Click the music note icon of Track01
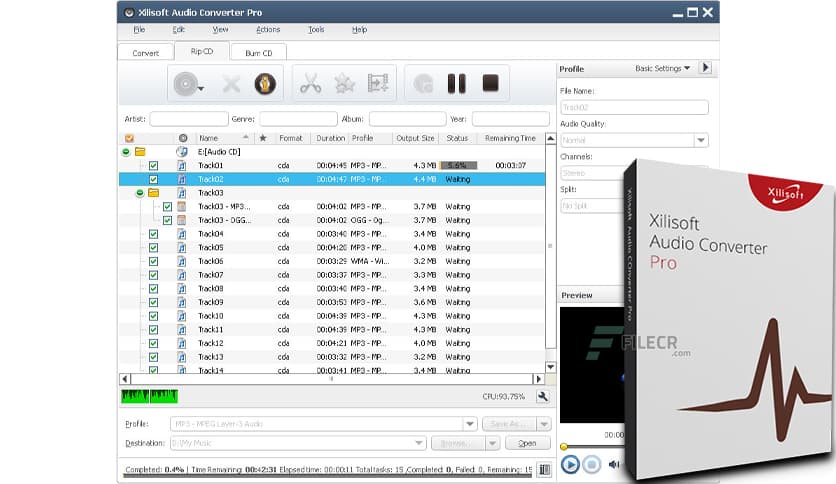Screen dimensions: 836x484 [182, 166]
